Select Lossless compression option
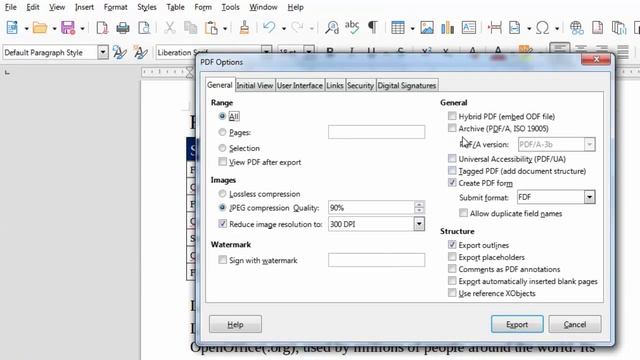Screen dimensions: 640x360 coord(222,193)
